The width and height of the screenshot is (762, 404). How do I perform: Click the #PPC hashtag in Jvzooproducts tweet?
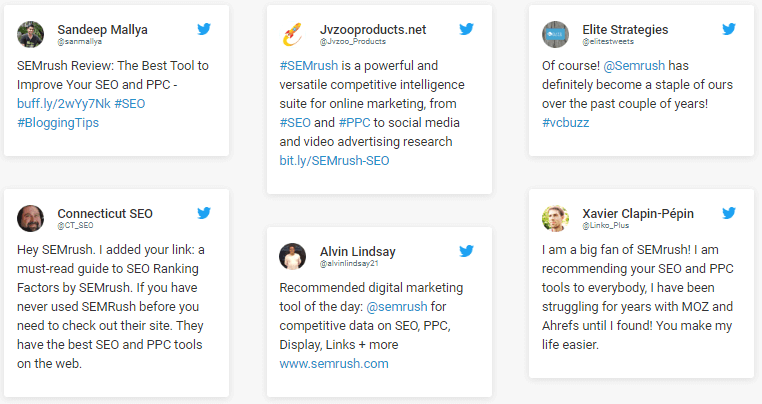[x=354, y=122]
